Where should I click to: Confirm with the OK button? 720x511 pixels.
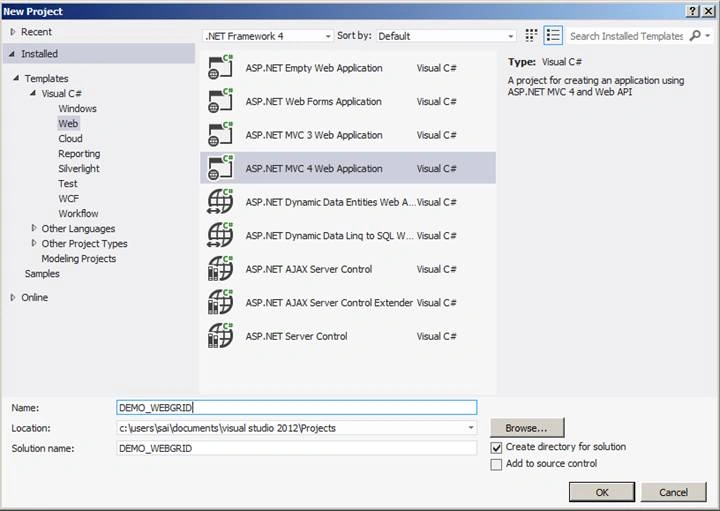(602, 492)
